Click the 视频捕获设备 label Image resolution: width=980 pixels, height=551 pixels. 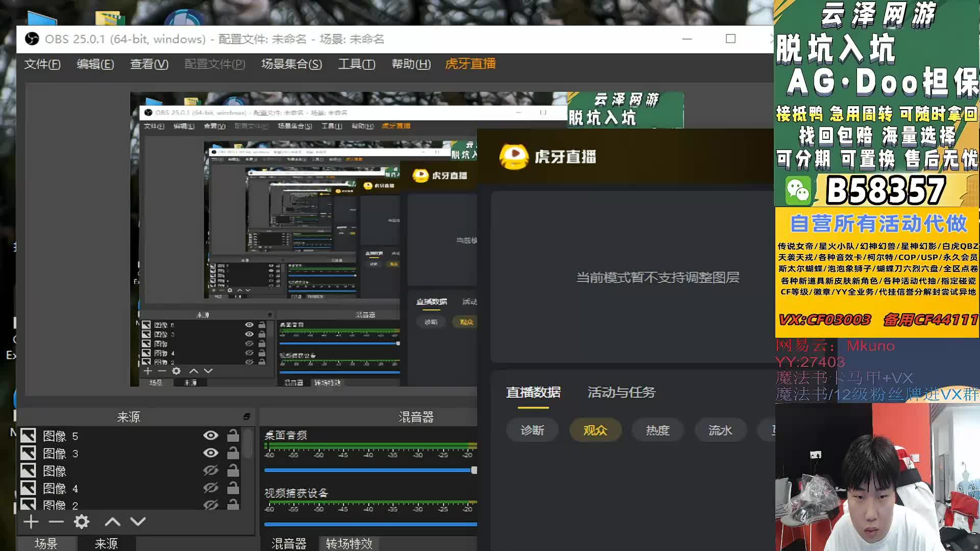point(296,493)
